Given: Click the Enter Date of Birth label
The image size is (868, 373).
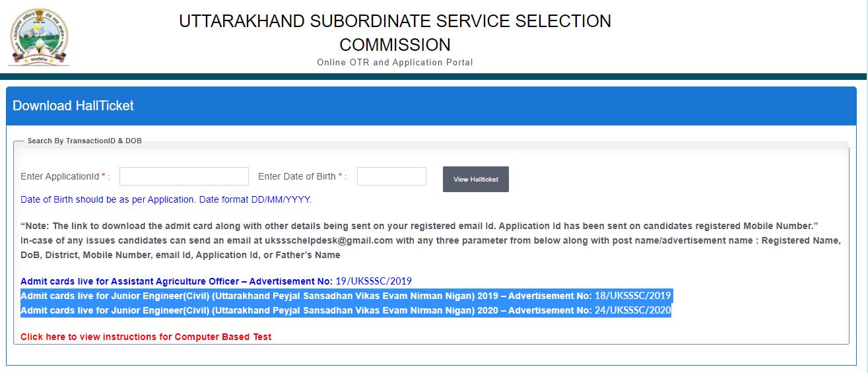Looking at the screenshot, I should coord(297,176).
